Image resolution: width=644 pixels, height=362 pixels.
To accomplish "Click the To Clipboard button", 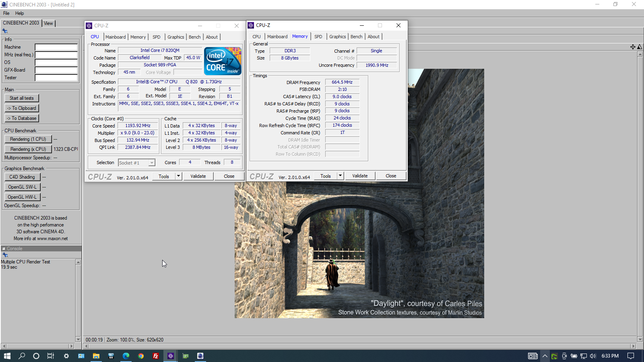I will [22, 108].
